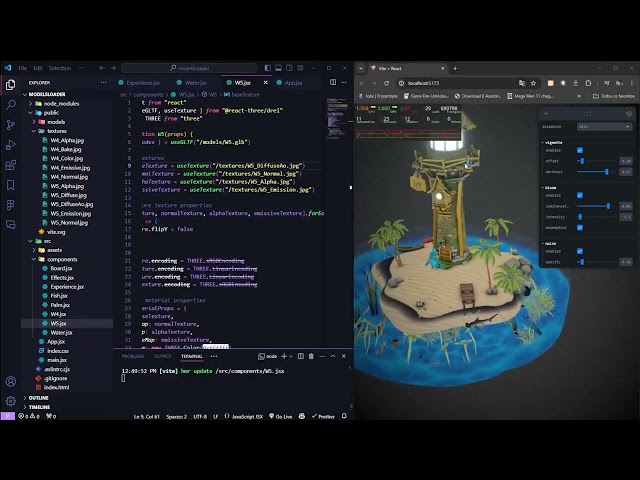Open the Extensions view
This screenshot has width=640, height=480.
pyautogui.click(x=11, y=165)
